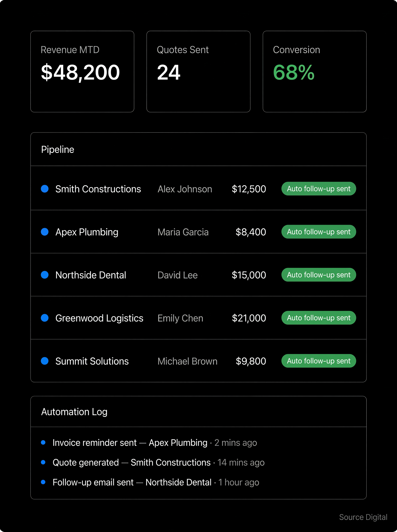Screen dimensions: 397x532
Task: Click the blue dot beside Northside Dental
Action: click(x=45, y=275)
